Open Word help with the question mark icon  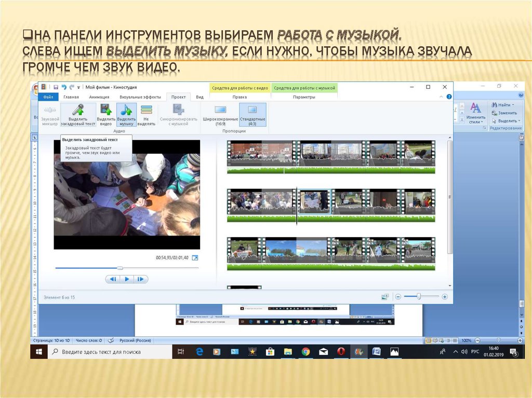(521, 95)
